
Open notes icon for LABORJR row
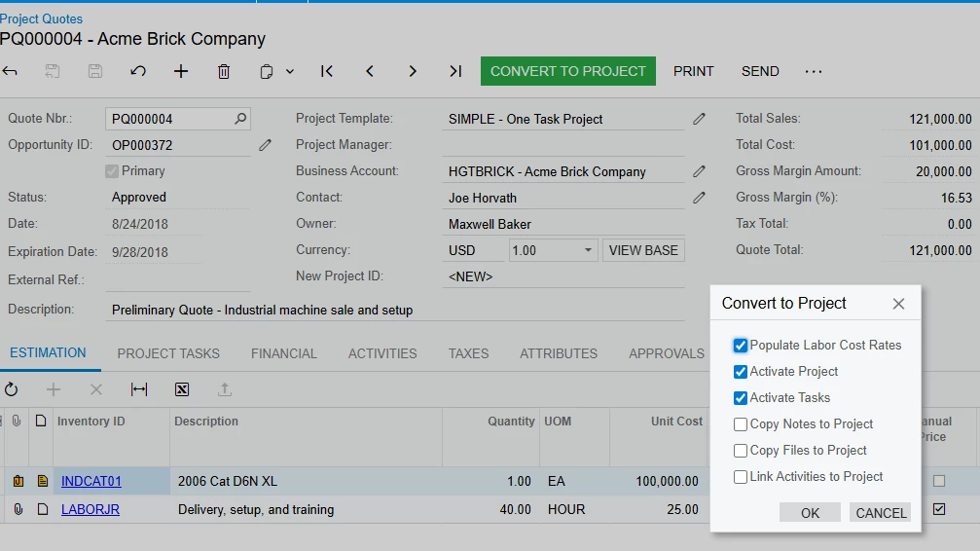[x=43, y=509]
